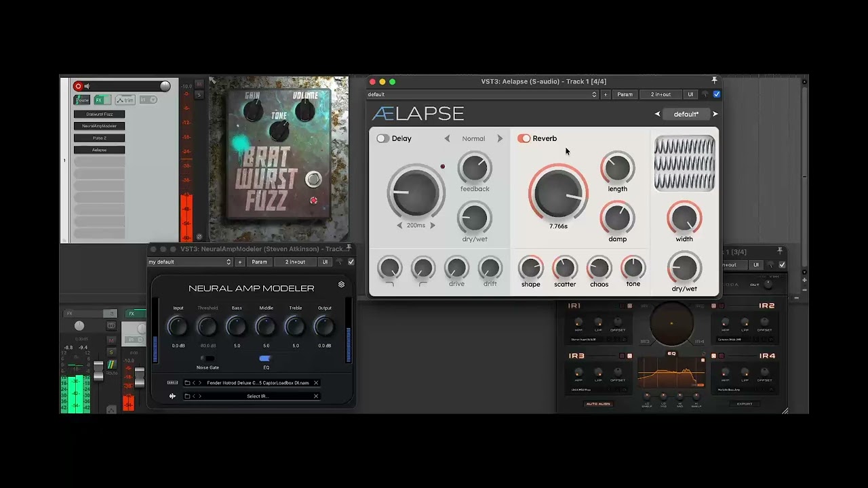Decrease delay time with left arrow
The image size is (868, 488).
tap(399, 226)
